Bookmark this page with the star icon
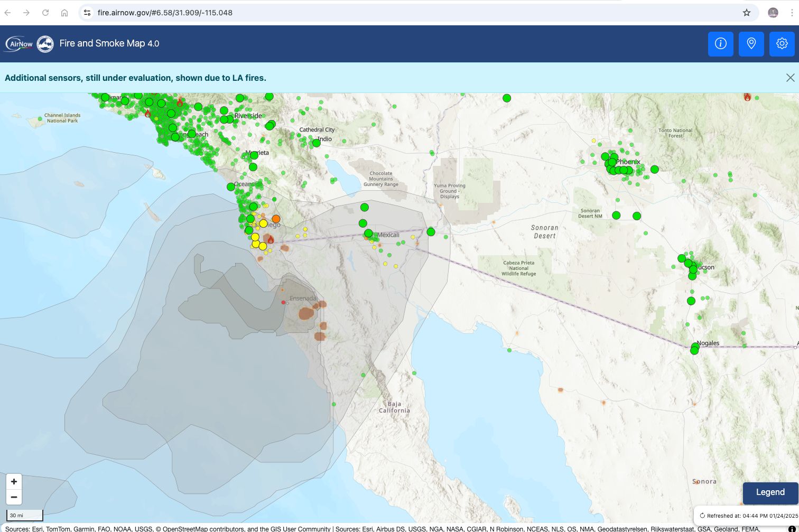This screenshot has height=532, width=799. tap(746, 13)
